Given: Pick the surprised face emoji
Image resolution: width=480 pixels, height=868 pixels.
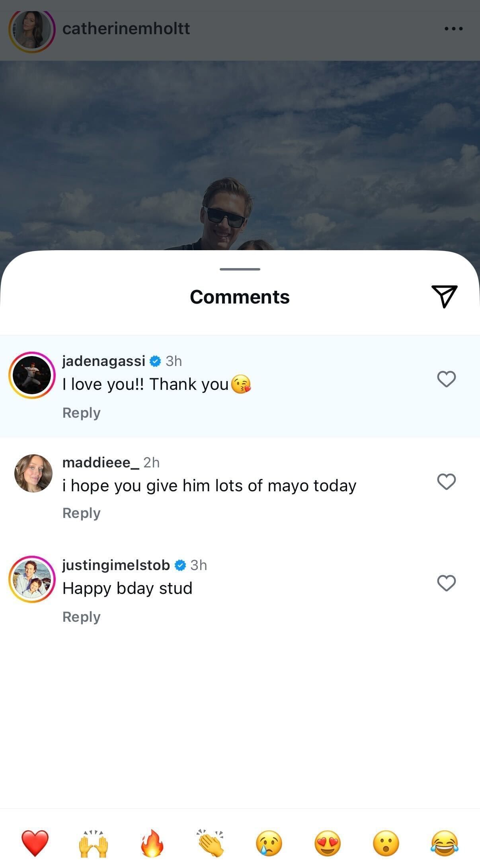Looking at the screenshot, I should click(x=386, y=843).
